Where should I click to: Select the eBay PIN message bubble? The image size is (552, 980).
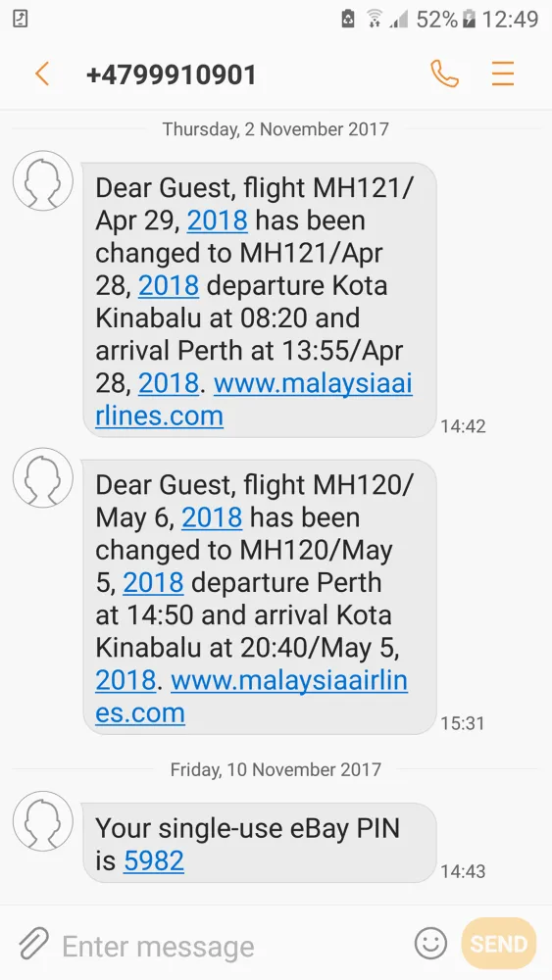pos(260,843)
